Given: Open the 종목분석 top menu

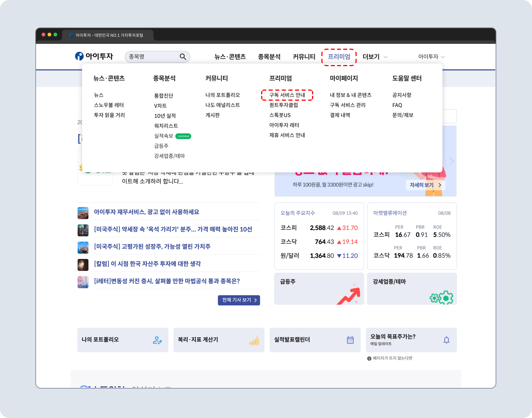Looking at the screenshot, I should (269, 56).
